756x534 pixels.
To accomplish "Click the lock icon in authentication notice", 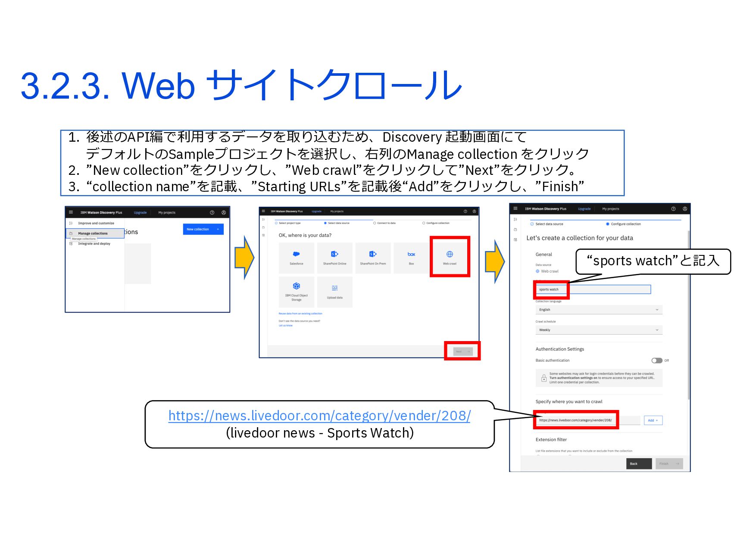I will [x=544, y=378].
